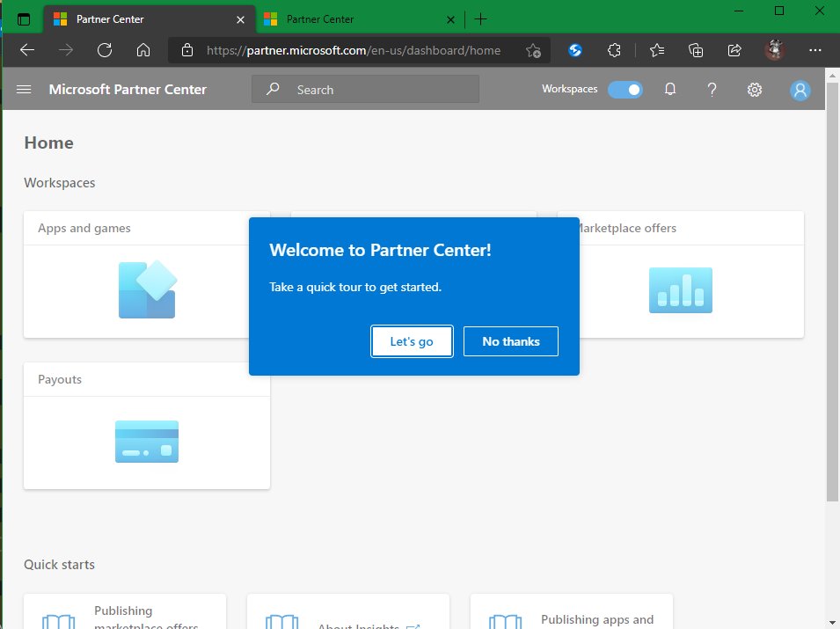Open help with the question mark icon

712,89
